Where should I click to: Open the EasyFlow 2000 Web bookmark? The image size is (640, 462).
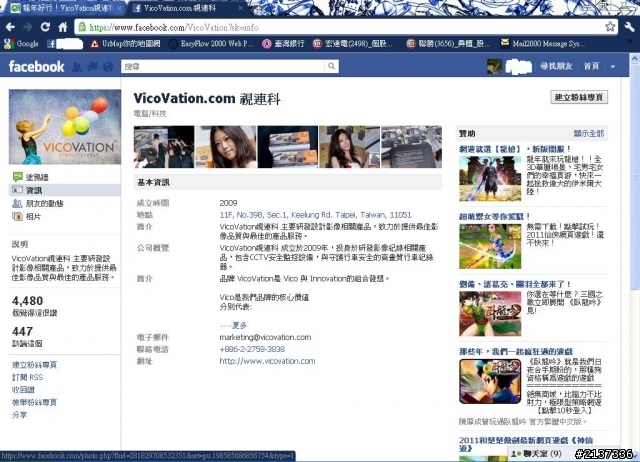coord(211,44)
